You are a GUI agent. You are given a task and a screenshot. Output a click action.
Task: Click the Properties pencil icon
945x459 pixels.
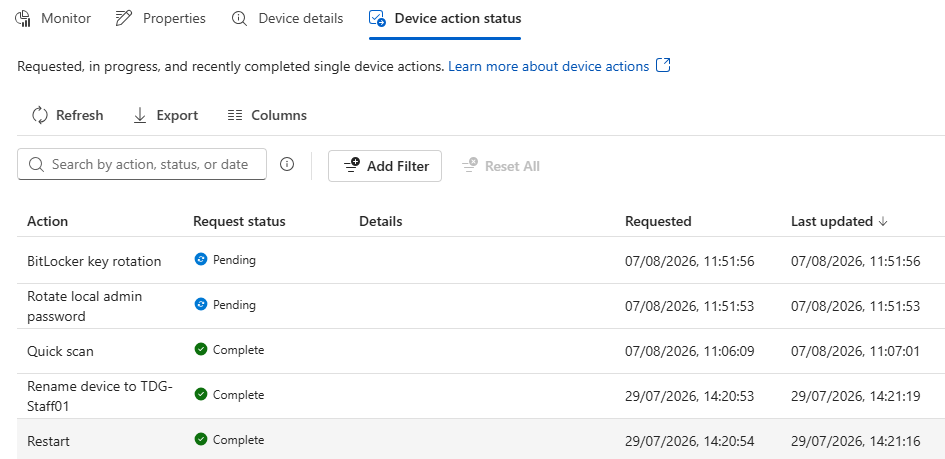tap(124, 19)
